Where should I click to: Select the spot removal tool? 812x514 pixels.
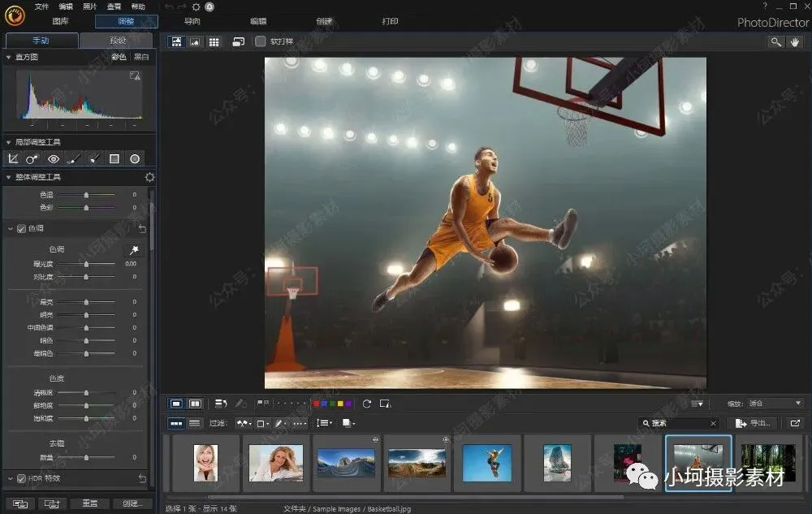(32, 159)
